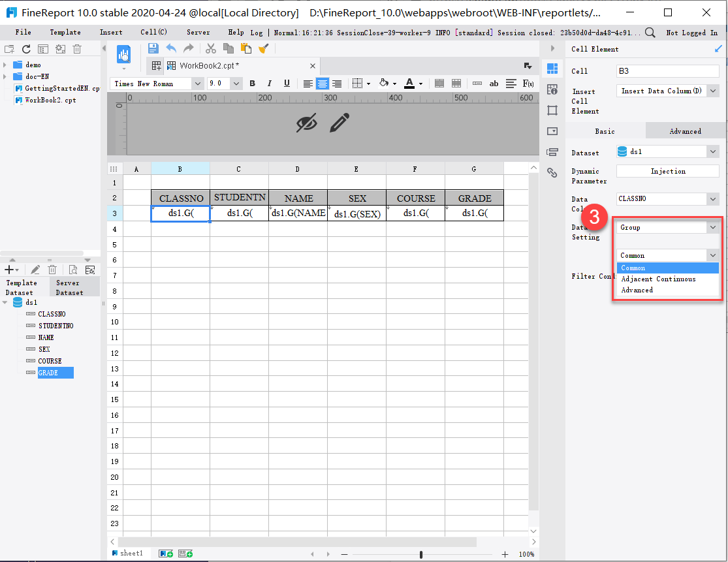Click the Undo arrow icon
728x562 pixels.
pos(169,47)
